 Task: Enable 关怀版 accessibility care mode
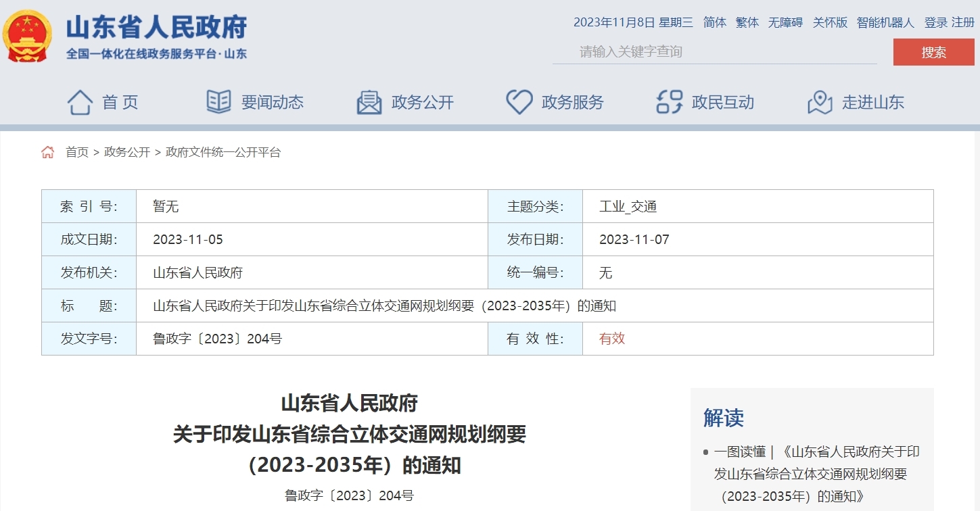click(830, 22)
